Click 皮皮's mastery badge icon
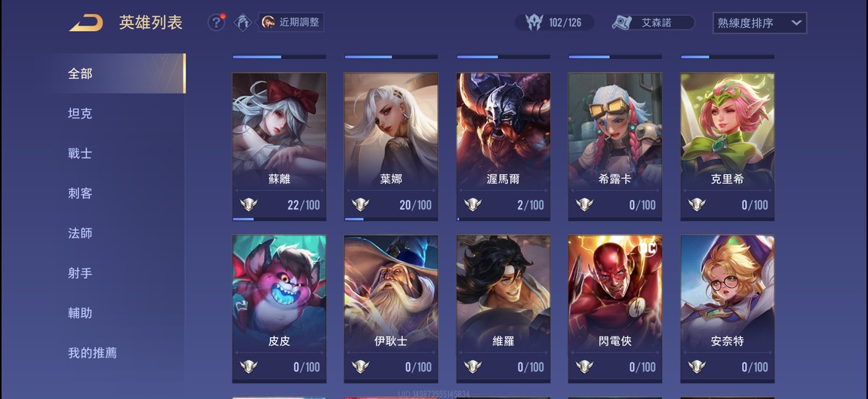The width and height of the screenshot is (868, 399). point(248,367)
